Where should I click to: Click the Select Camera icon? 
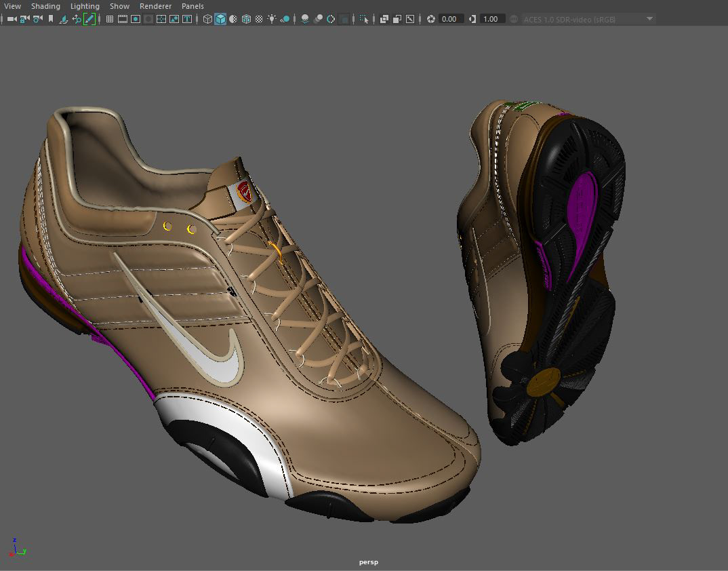click(12, 19)
